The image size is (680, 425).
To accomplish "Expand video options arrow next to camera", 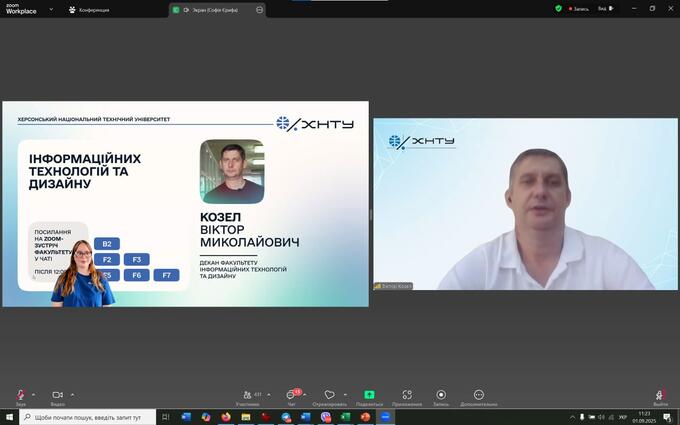I will tap(72, 394).
